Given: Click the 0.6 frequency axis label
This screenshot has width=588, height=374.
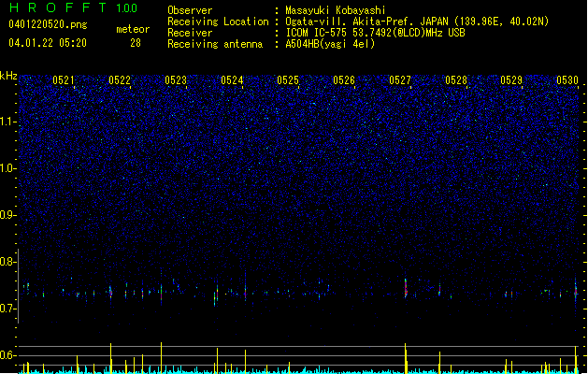Looking at the screenshot, I should pyautogui.click(x=7, y=355).
